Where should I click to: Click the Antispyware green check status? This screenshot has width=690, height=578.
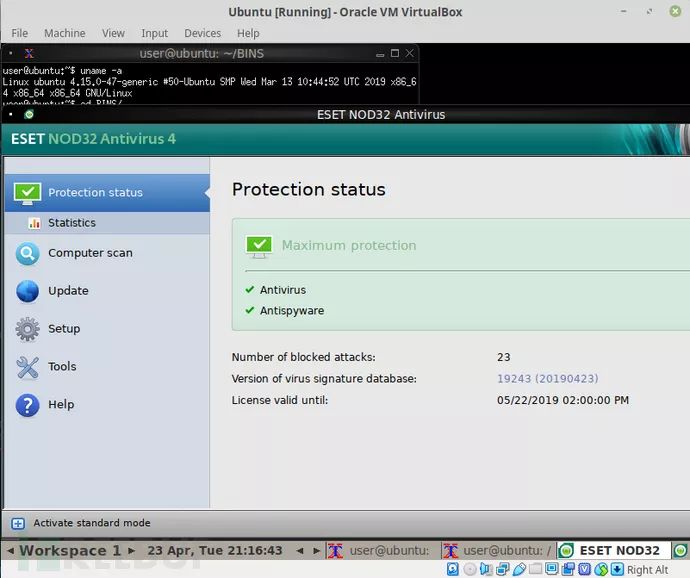tap(250, 311)
